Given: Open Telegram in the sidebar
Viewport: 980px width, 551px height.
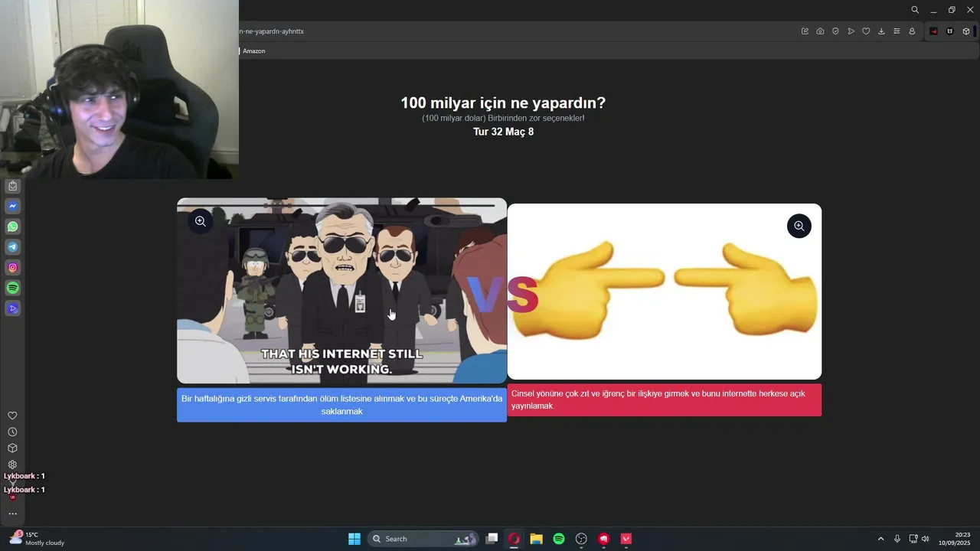Looking at the screenshot, I should point(12,247).
